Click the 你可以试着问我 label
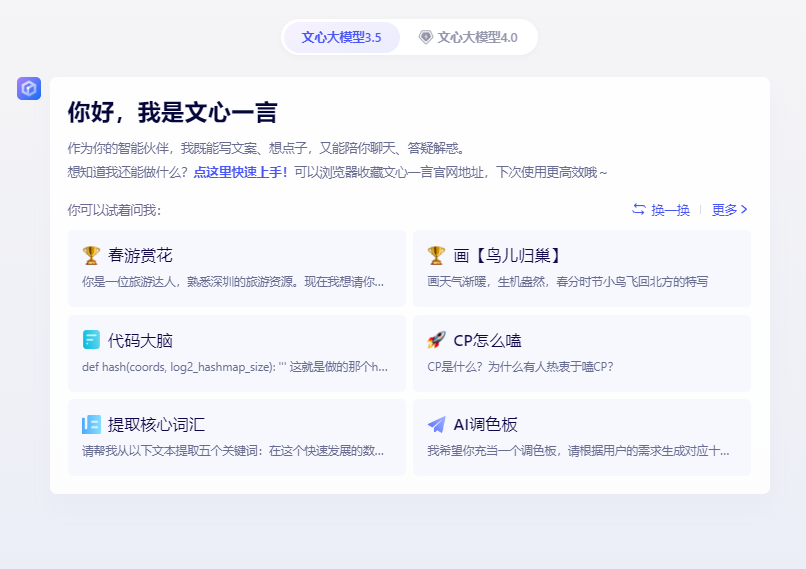 click(114, 210)
